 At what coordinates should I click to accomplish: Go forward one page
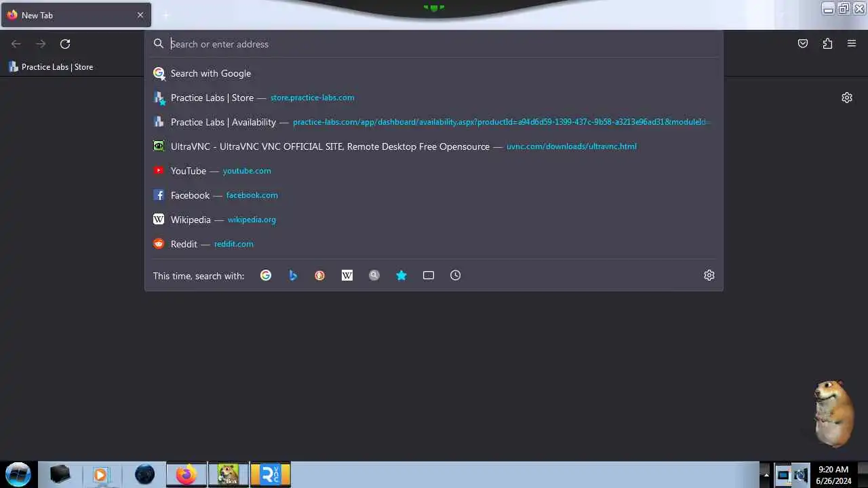point(41,43)
